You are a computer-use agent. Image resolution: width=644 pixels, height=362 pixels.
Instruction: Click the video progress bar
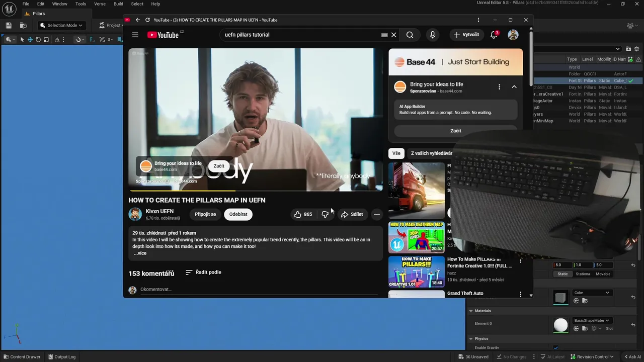pos(255,191)
